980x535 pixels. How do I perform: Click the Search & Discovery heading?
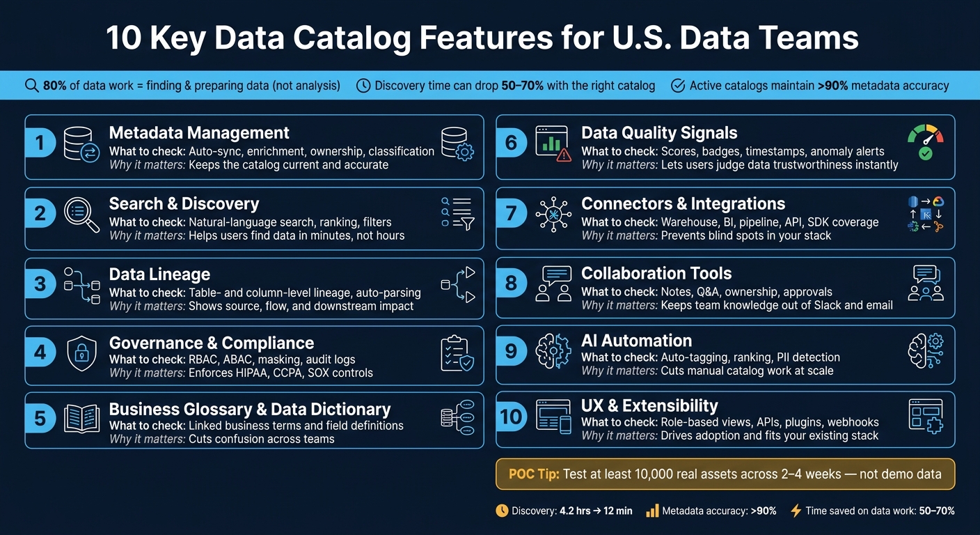[x=184, y=203]
